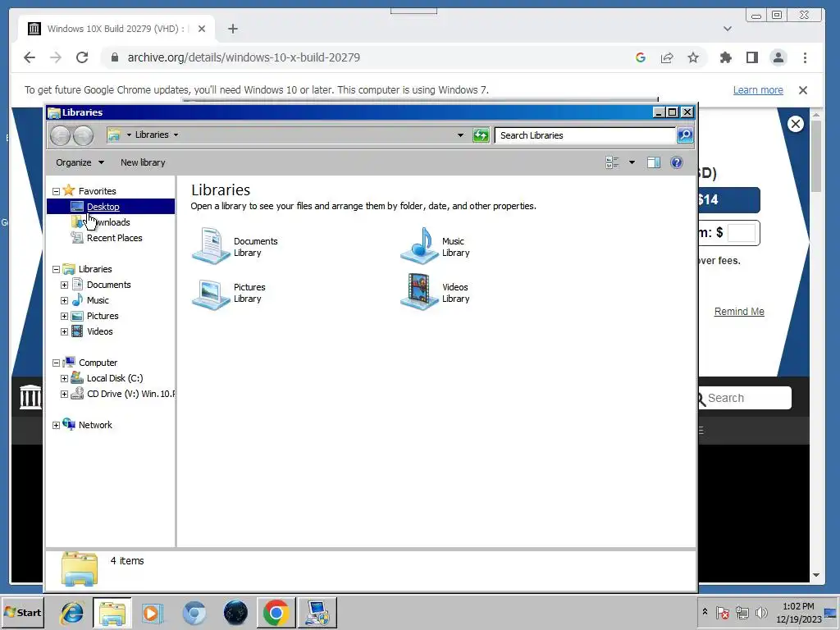Bookmark this page with star icon
This screenshot has width=840, height=630.
coord(693,57)
